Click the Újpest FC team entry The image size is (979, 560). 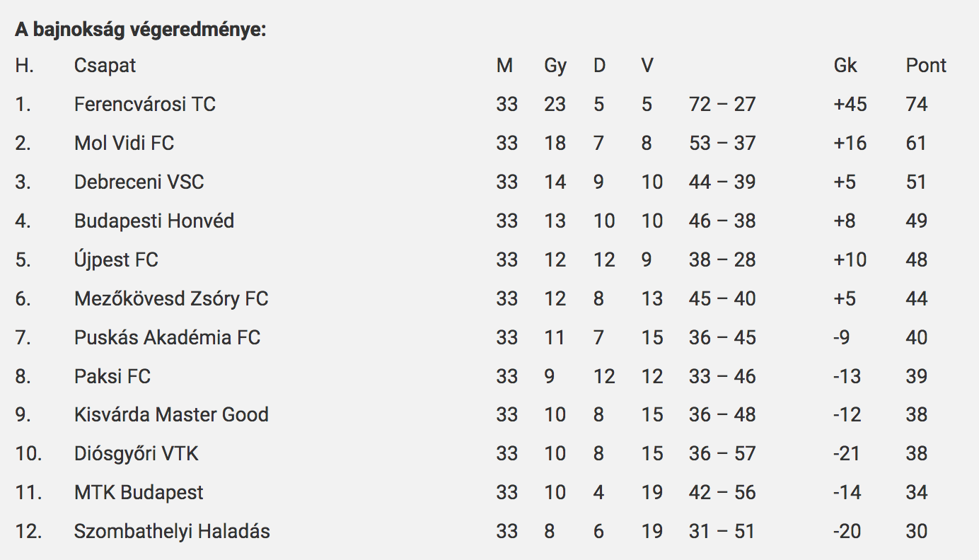pyautogui.click(x=116, y=260)
